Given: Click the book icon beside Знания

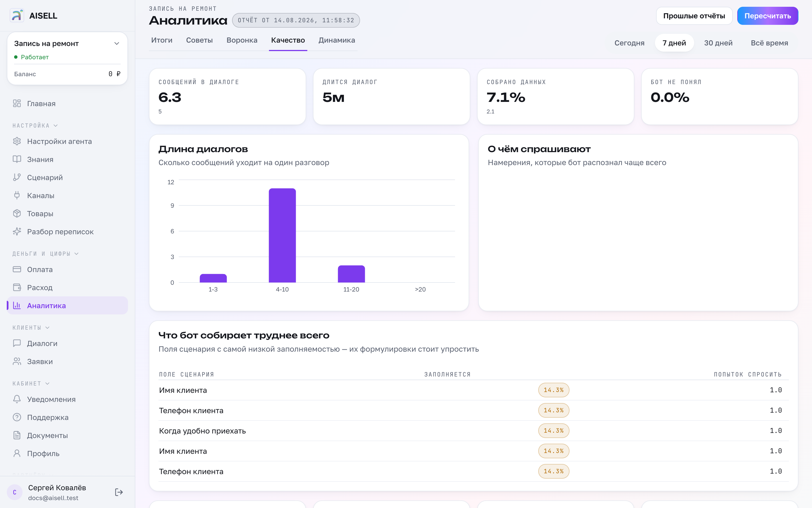Looking at the screenshot, I should pyautogui.click(x=17, y=159).
